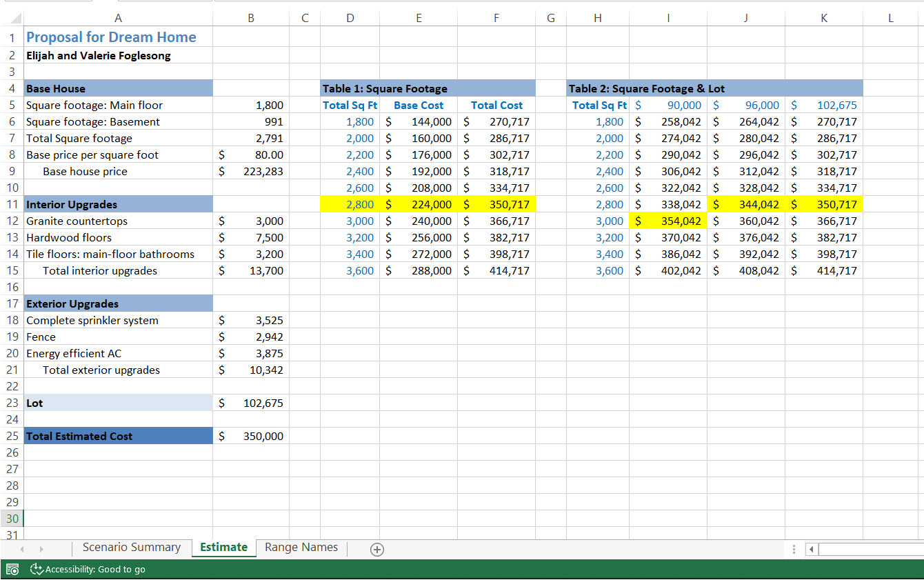Click the Proposal for Dream Home title cell
This screenshot has width=924, height=580.
click(112, 37)
